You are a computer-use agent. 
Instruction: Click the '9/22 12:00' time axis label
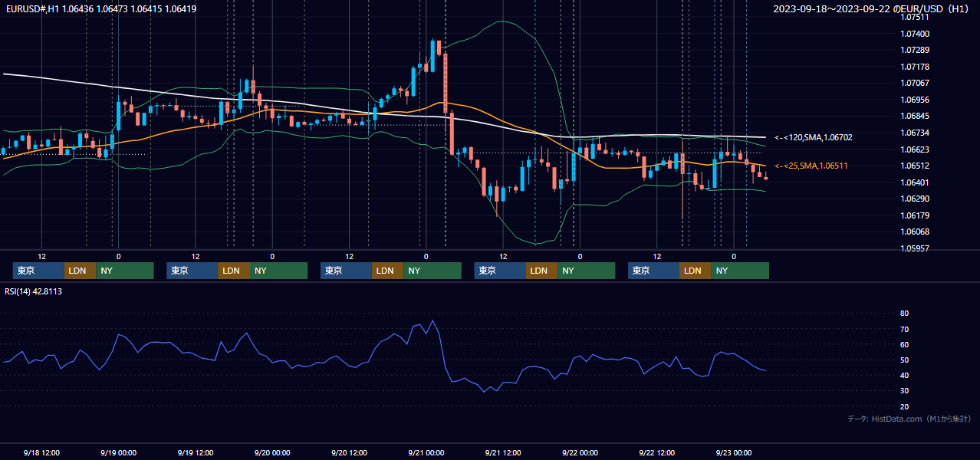click(657, 452)
